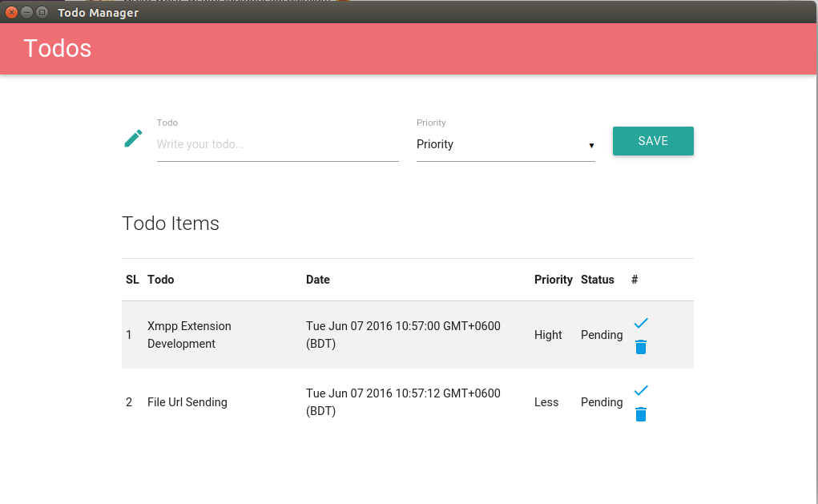Image resolution: width=818 pixels, height=504 pixels.
Task: Click the Todos page header
Action: click(57, 48)
